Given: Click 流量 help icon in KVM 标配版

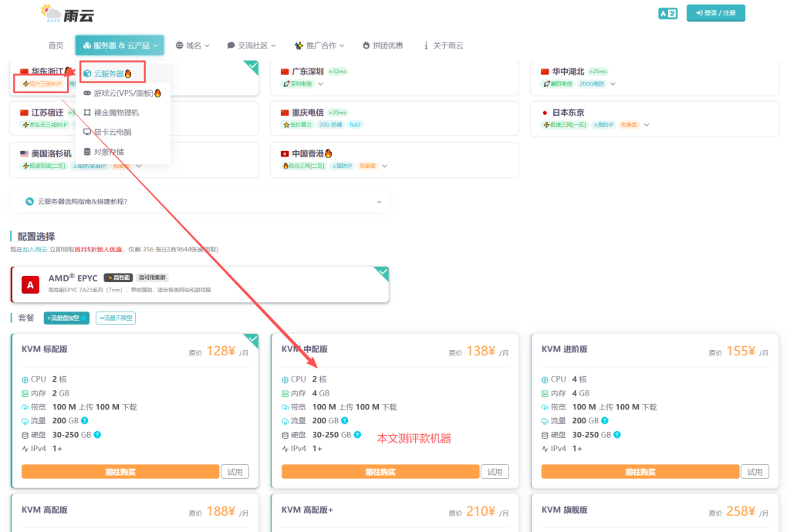Looking at the screenshot, I should point(85,421).
